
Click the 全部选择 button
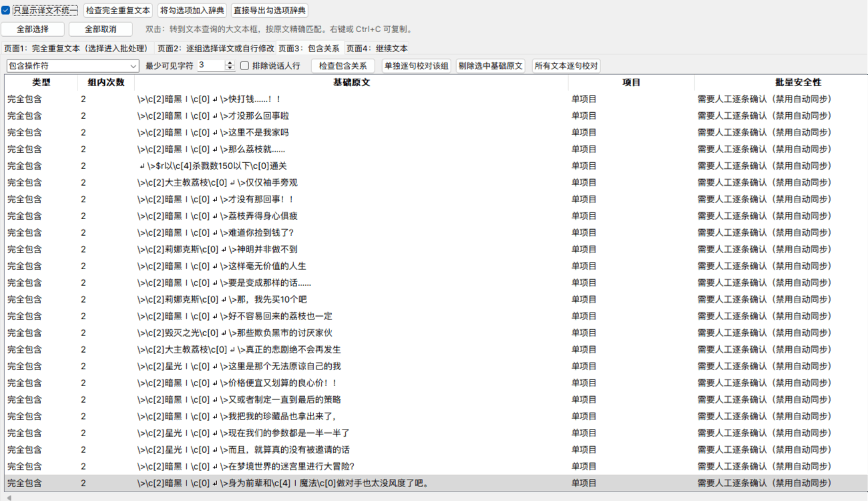(33, 29)
